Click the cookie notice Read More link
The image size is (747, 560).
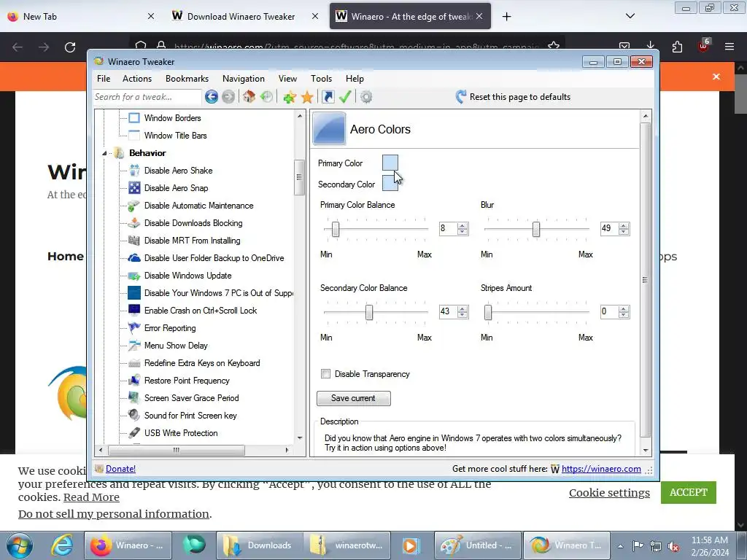tap(91, 497)
